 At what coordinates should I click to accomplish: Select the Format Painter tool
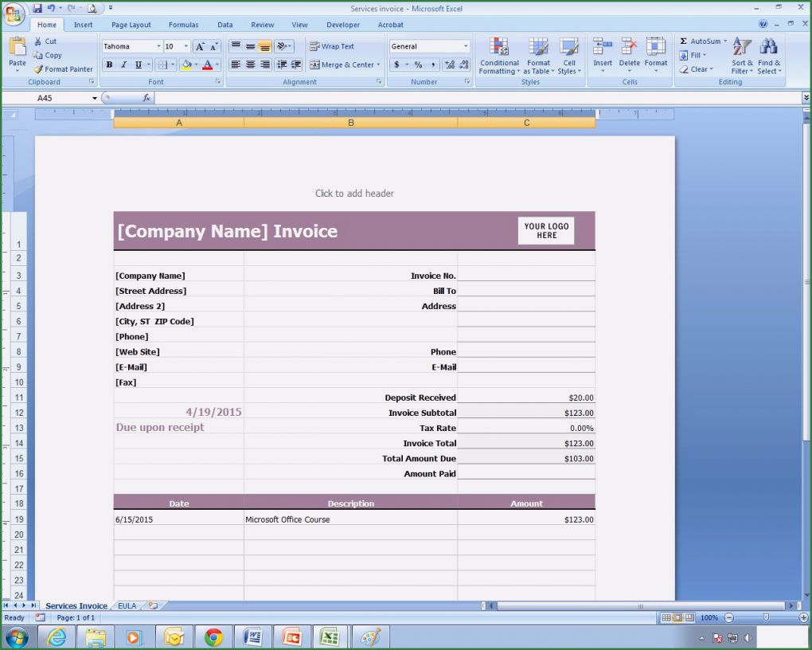64,69
